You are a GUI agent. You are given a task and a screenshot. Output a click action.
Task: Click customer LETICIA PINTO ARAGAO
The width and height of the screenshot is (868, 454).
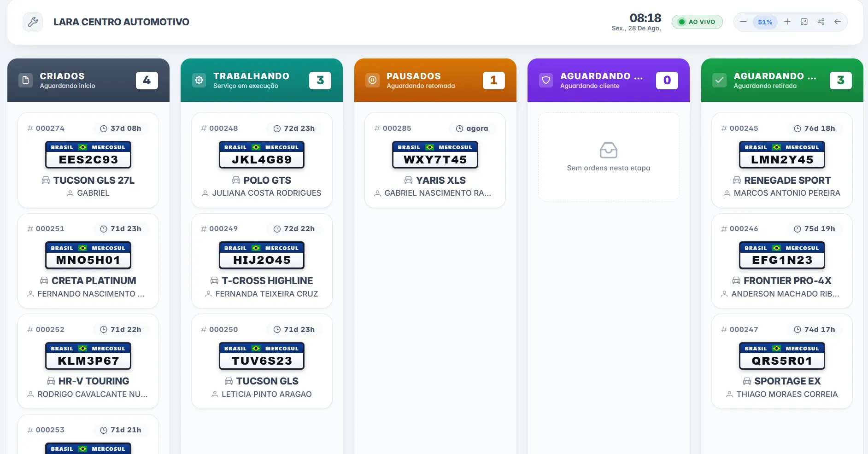(267, 395)
